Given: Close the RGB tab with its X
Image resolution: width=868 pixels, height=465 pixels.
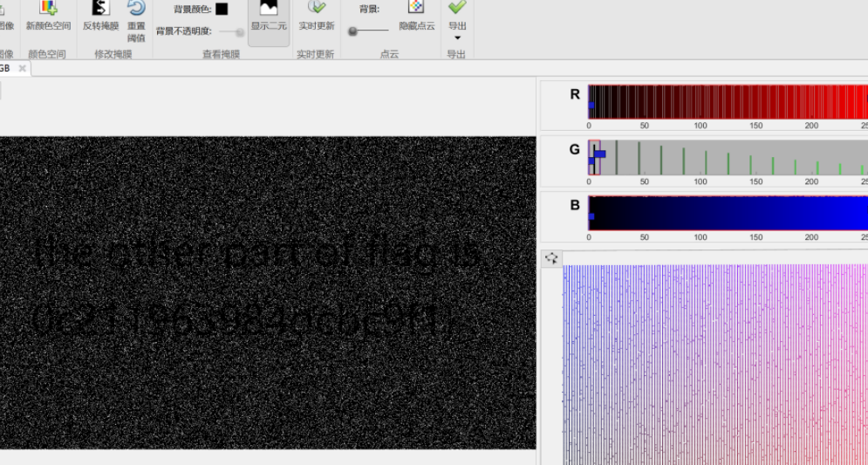Looking at the screenshot, I should [x=22, y=68].
